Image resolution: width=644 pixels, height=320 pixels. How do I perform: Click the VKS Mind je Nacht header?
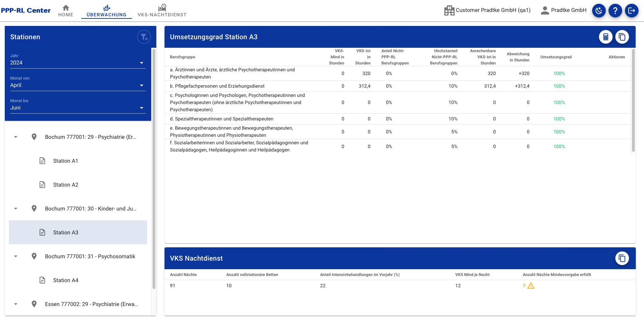coord(472,275)
